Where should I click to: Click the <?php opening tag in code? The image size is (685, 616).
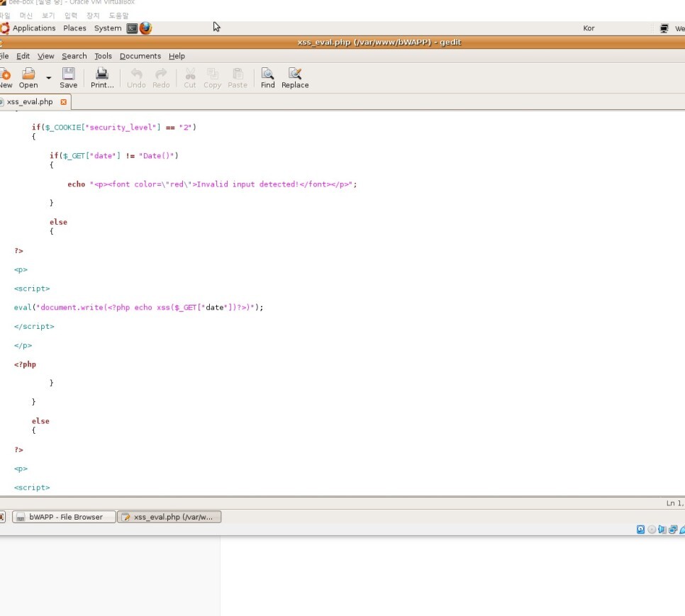tap(25, 364)
